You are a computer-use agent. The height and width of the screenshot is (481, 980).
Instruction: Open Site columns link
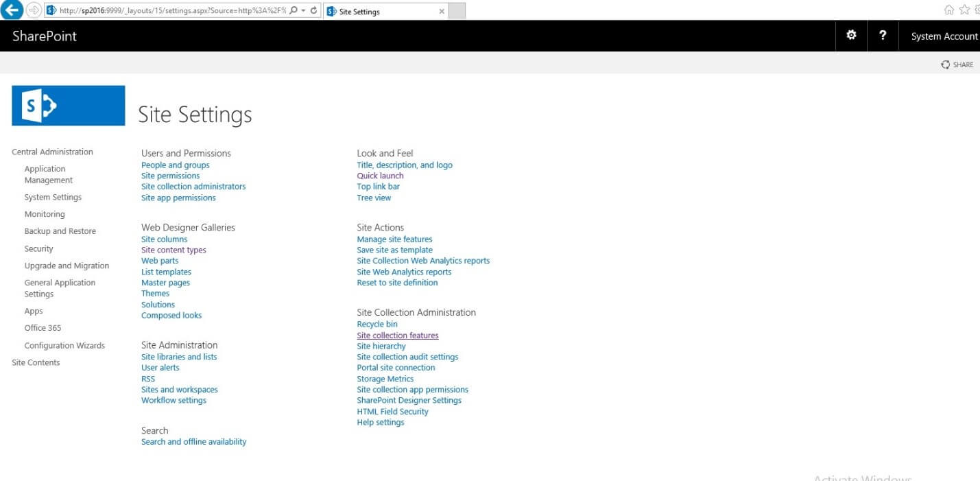coord(164,239)
